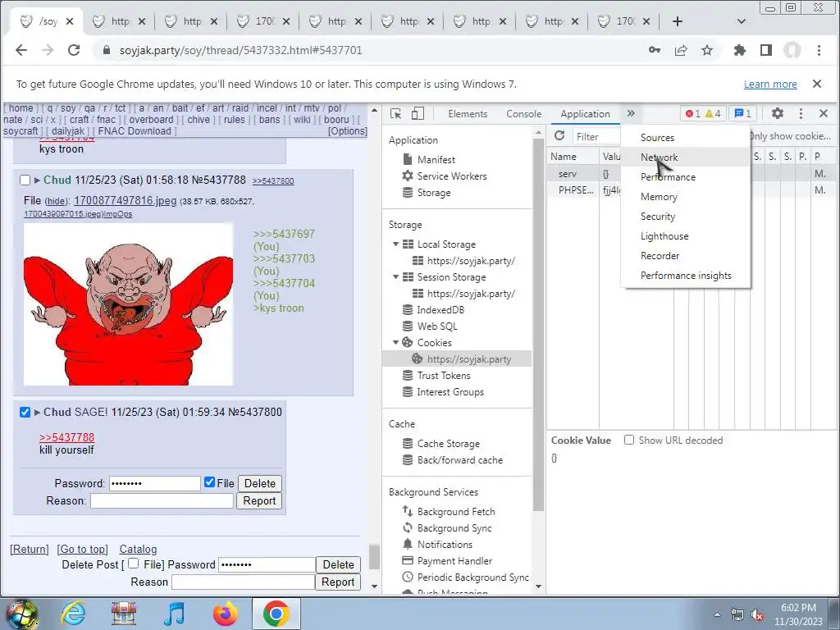The width and height of the screenshot is (840, 630).
Task: Open Firefox from the taskbar
Action: (x=225, y=614)
